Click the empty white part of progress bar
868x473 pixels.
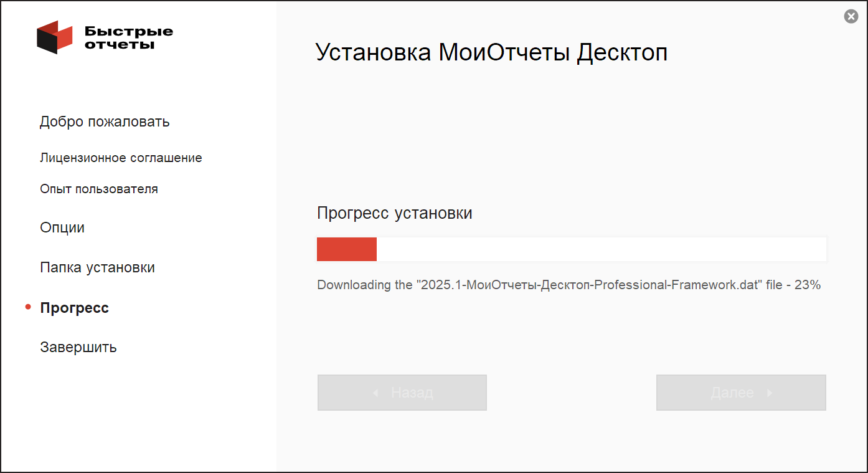(601, 249)
